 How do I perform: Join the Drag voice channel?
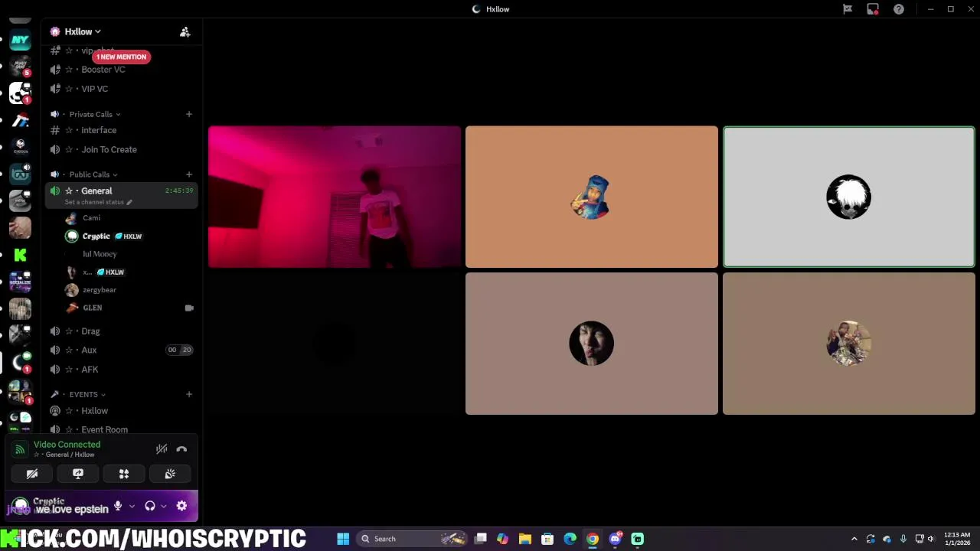click(122, 331)
